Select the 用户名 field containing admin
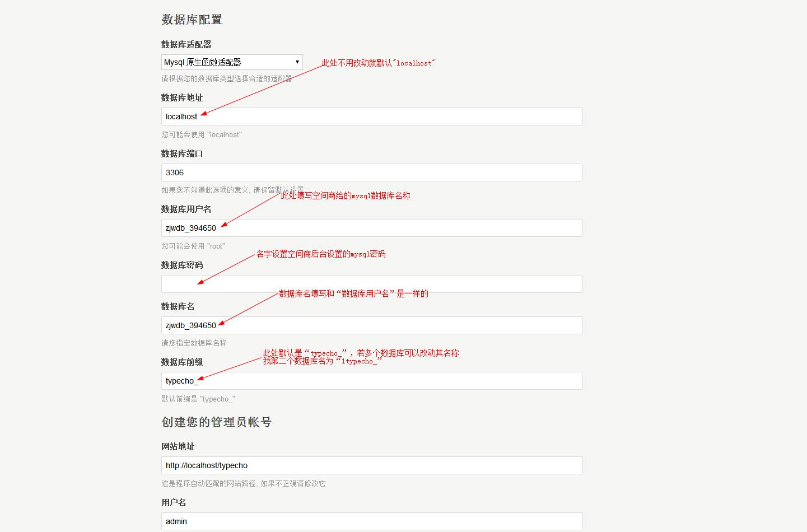Screen dimensions: 807x532 click(372, 521)
